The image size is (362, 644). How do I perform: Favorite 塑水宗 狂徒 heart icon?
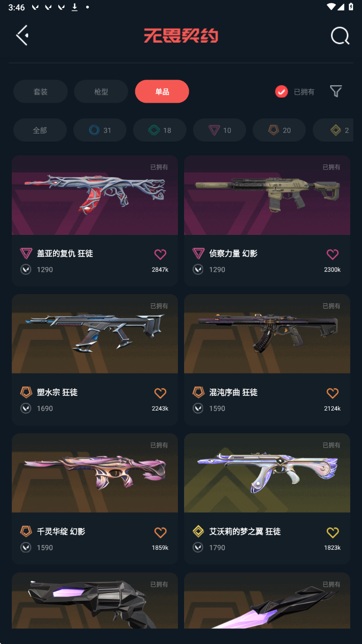pyautogui.click(x=160, y=393)
